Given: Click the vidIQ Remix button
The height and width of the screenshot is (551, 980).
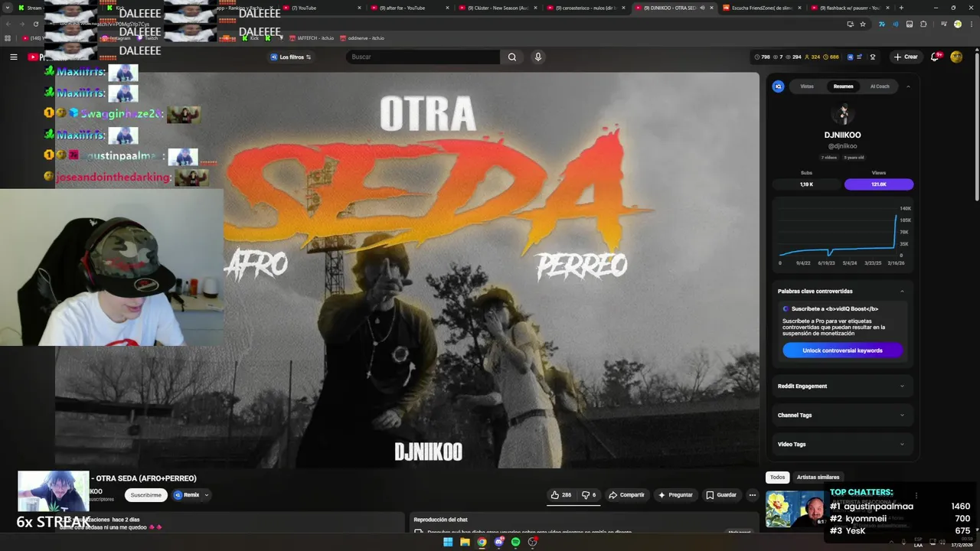Looking at the screenshot, I should point(186,495).
